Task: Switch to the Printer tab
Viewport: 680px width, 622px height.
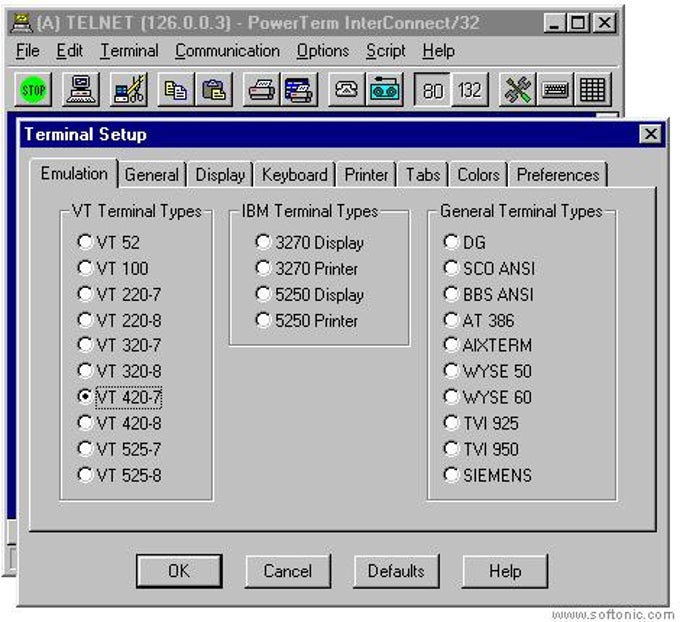Action: [x=366, y=175]
